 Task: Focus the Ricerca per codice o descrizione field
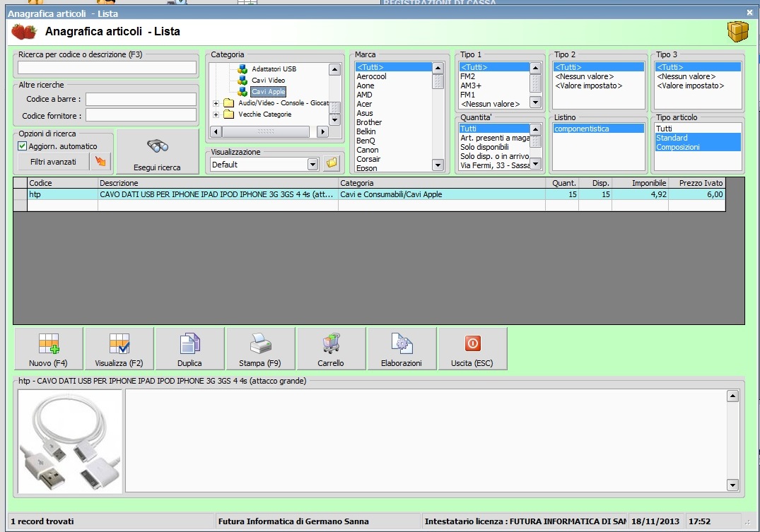tap(107, 67)
